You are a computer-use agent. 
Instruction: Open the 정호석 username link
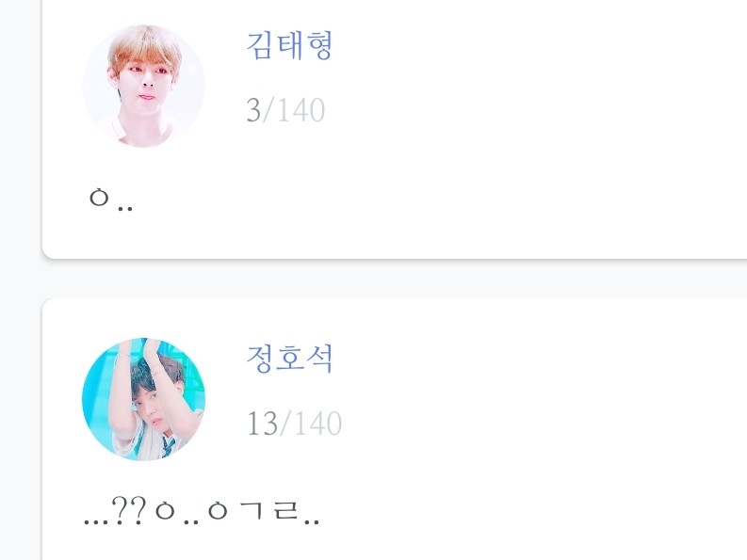click(x=289, y=358)
